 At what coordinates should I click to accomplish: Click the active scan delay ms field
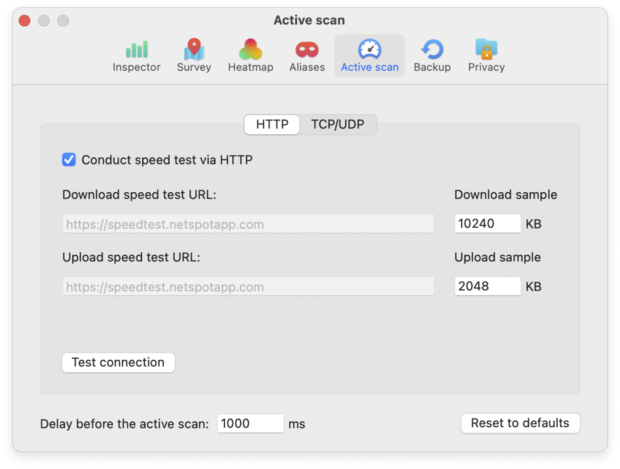250,423
